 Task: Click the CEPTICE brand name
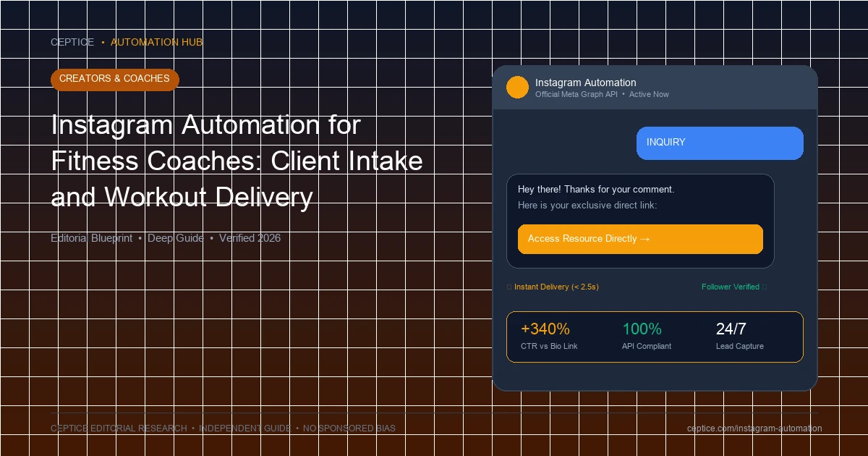tap(72, 42)
